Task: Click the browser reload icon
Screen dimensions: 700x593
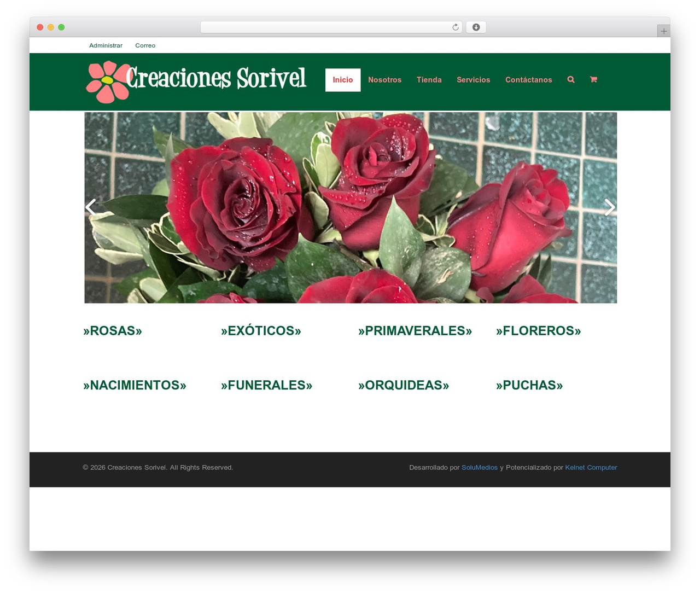Action: coord(456,27)
